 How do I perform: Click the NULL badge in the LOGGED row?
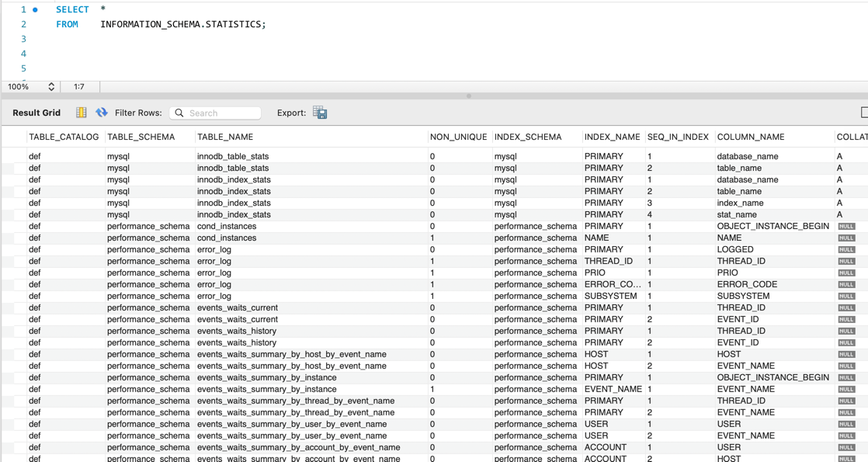click(x=845, y=250)
